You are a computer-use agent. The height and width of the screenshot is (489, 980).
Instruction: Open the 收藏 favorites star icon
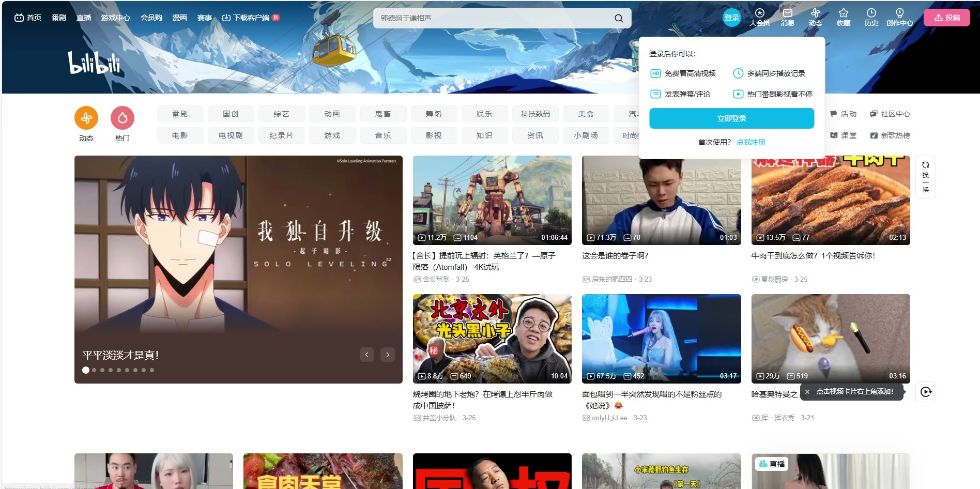844,13
